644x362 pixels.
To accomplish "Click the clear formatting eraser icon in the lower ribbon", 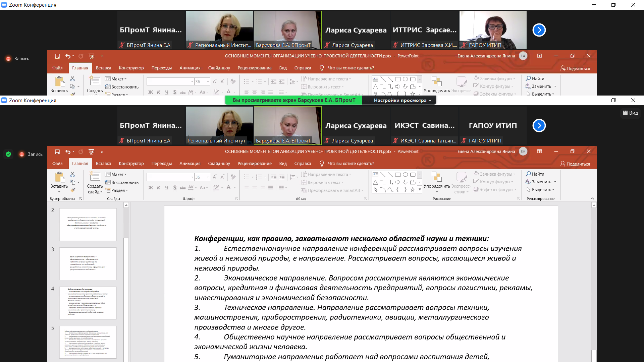I will click(233, 176).
